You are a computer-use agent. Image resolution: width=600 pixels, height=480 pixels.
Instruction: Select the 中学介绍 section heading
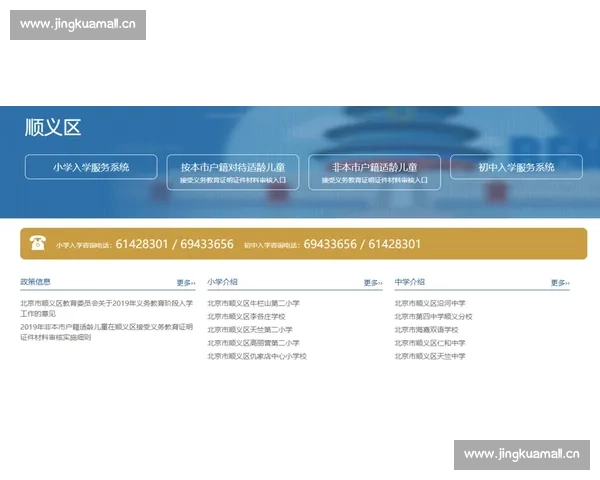[x=410, y=282]
